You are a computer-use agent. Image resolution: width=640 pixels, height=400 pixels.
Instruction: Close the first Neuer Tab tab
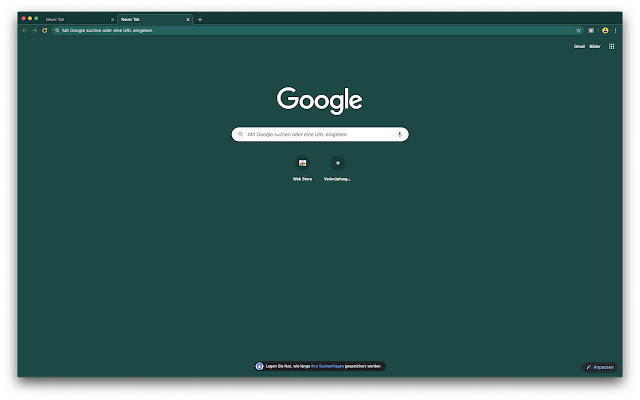pos(113,20)
